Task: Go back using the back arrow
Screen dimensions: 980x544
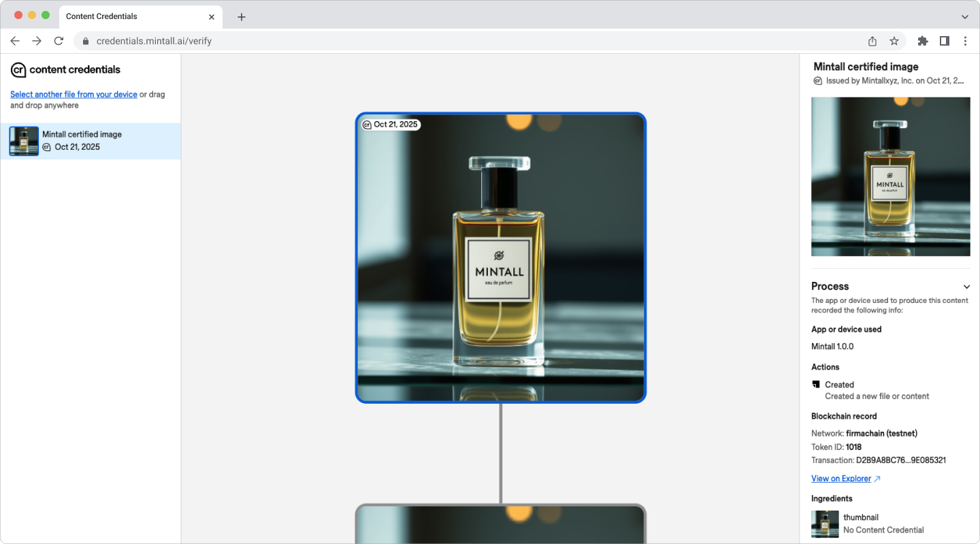Action: coord(15,41)
